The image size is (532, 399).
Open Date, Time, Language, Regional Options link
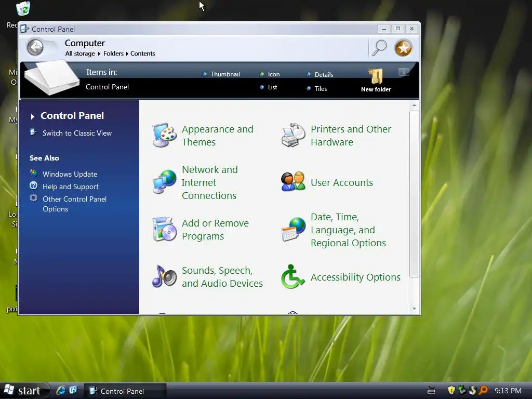point(349,230)
